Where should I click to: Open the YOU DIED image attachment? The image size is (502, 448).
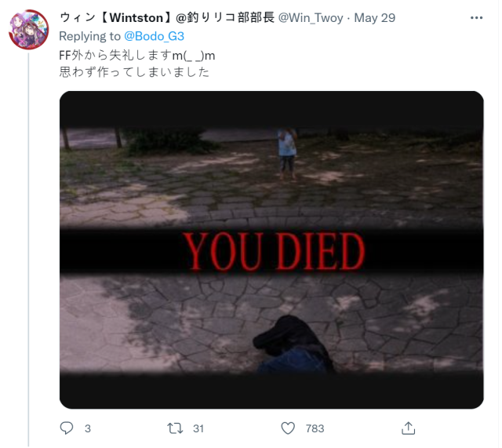pyautogui.click(x=271, y=249)
